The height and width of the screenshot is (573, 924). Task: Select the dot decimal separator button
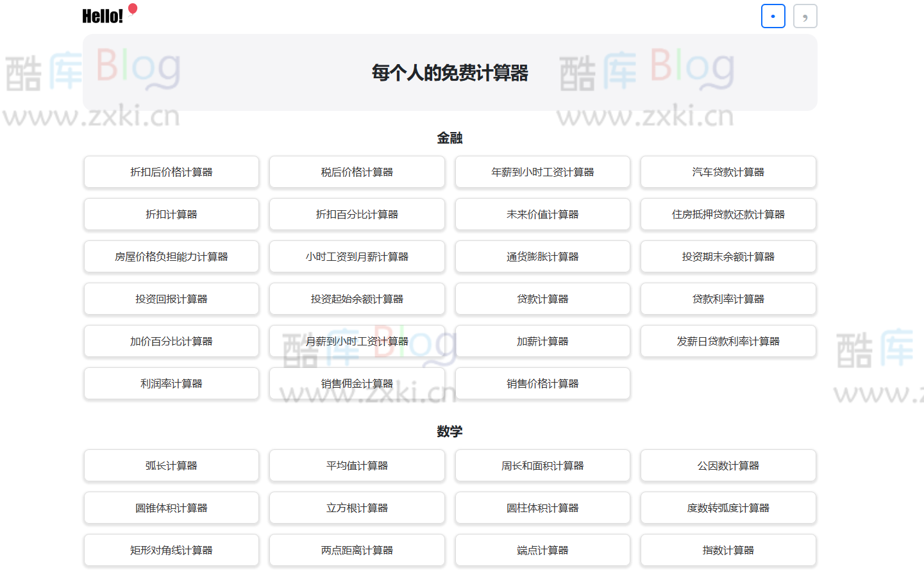(x=773, y=16)
